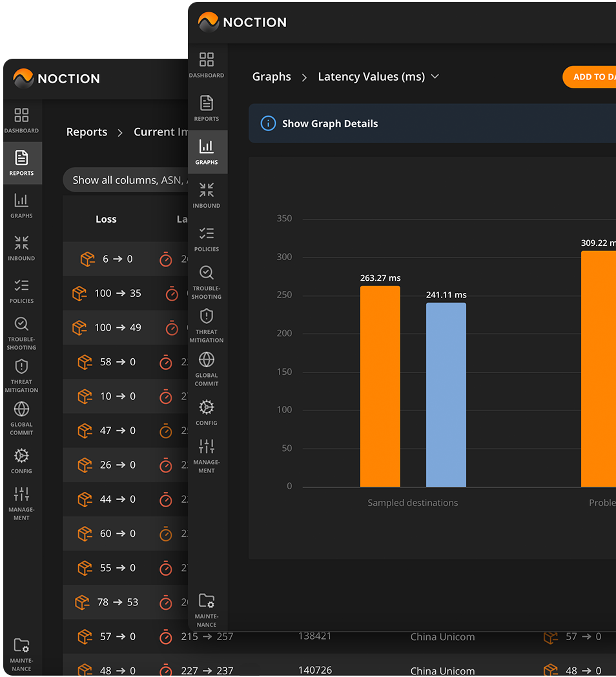Click the Config gear in back window sidebar
The width and height of the screenshot is (616, 677).
point(21,460)
